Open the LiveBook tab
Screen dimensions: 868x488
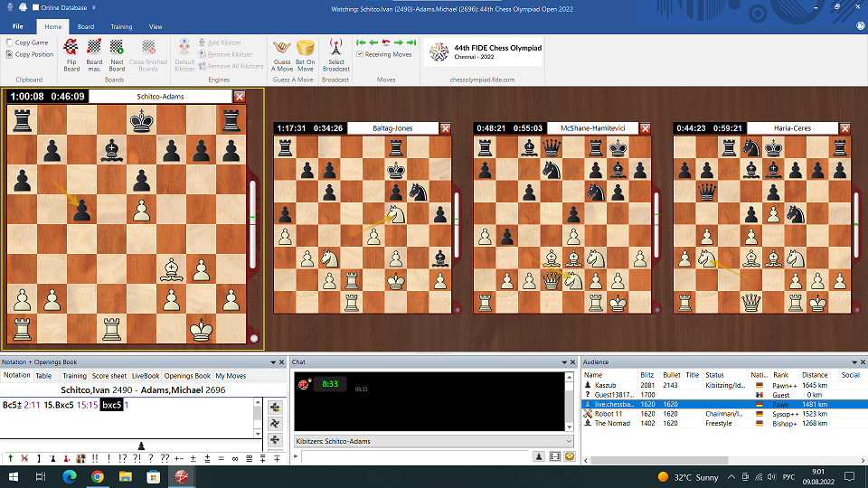146,376
